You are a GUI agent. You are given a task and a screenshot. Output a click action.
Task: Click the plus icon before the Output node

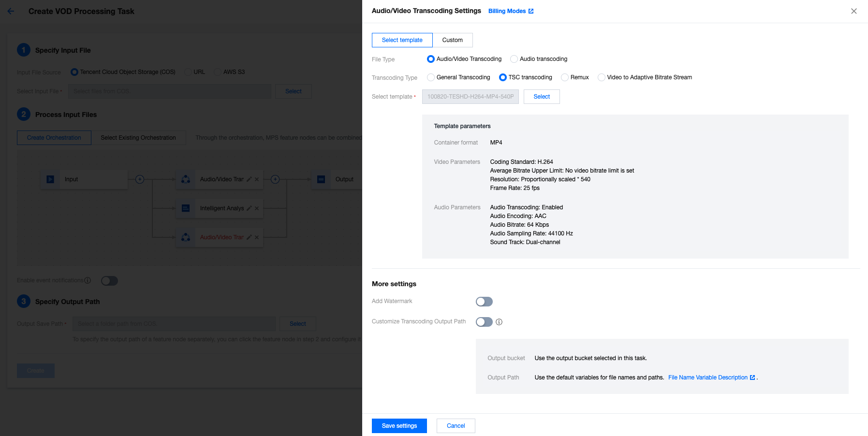pos(275,179)
